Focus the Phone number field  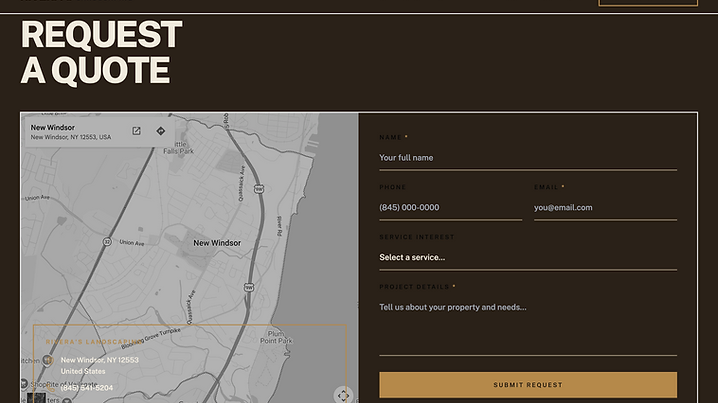click(x=451, y=208)
